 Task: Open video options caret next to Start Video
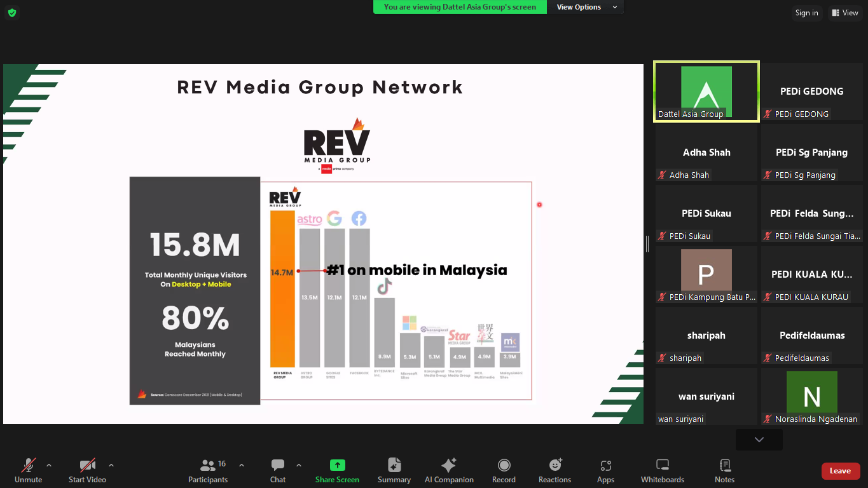[111, 465]
